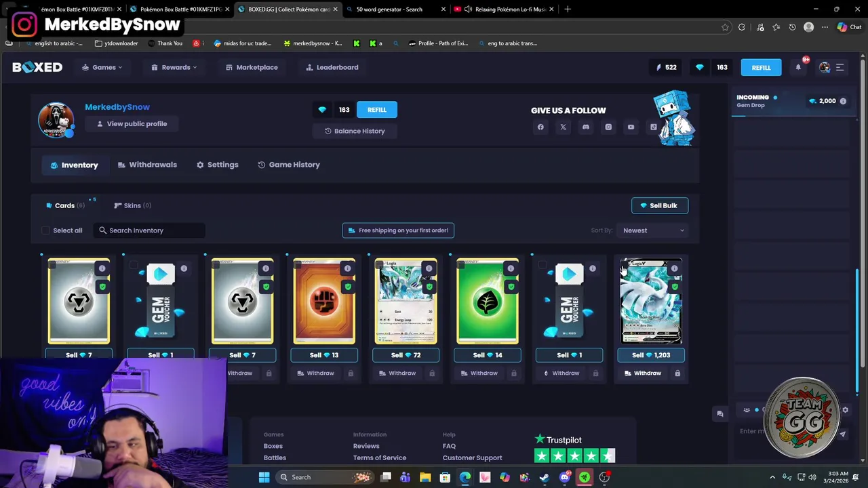
Task: Click the chat settings gear icon
Action: pos(845,409)
